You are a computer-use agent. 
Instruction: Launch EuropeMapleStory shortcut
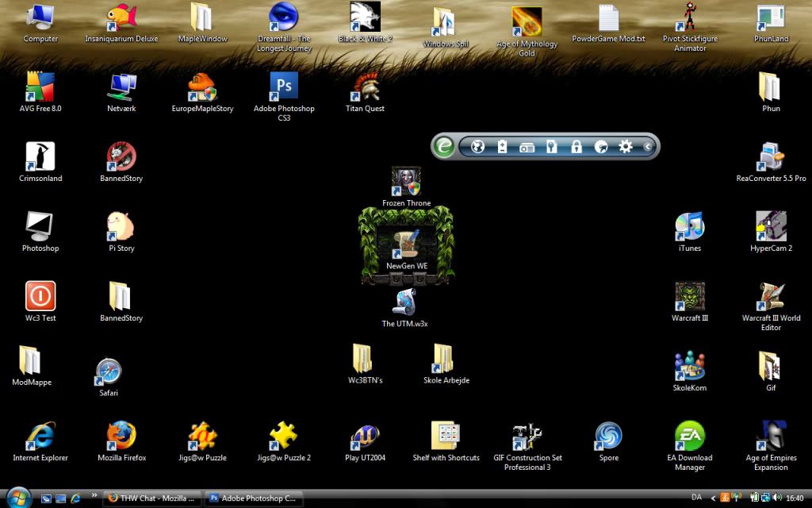tap(202, 93)
